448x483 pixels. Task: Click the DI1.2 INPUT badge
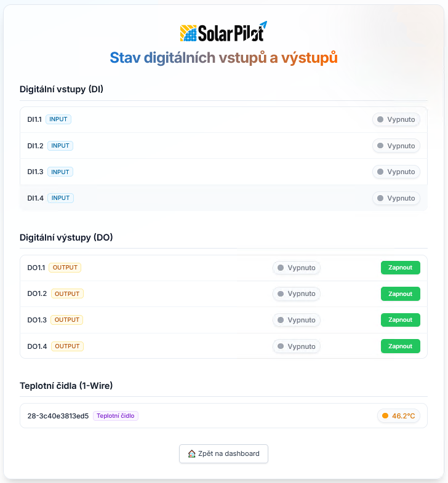(x=60, y=146)
